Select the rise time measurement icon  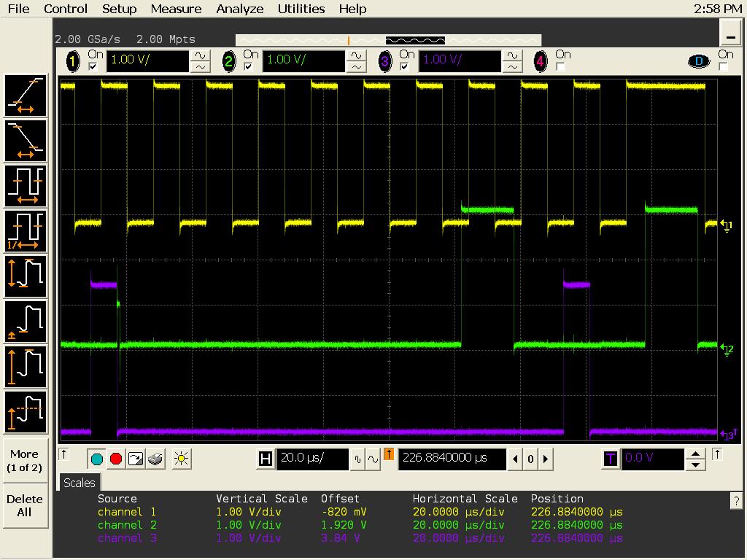coord(26,96)
